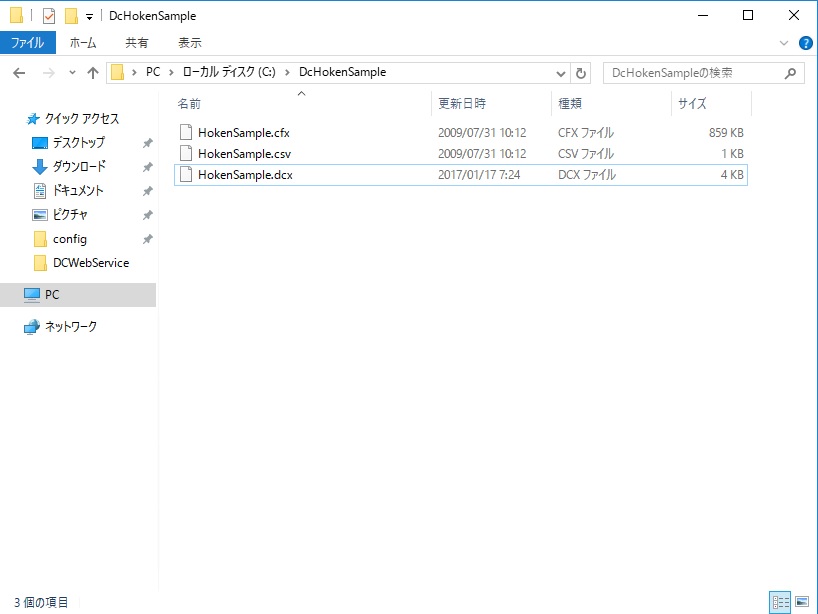Screen dimensions: 818x614
Task: Switch to details view layout
Action: tap(780, 603)
